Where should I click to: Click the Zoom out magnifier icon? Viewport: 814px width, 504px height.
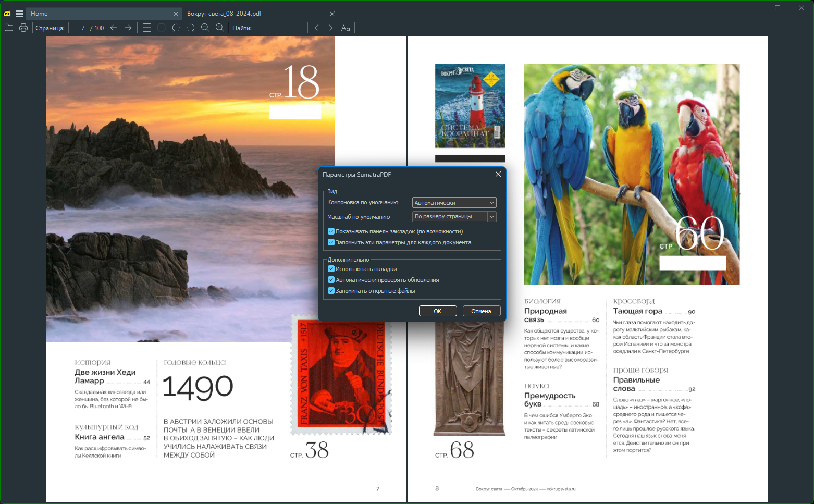click(205, 28)
